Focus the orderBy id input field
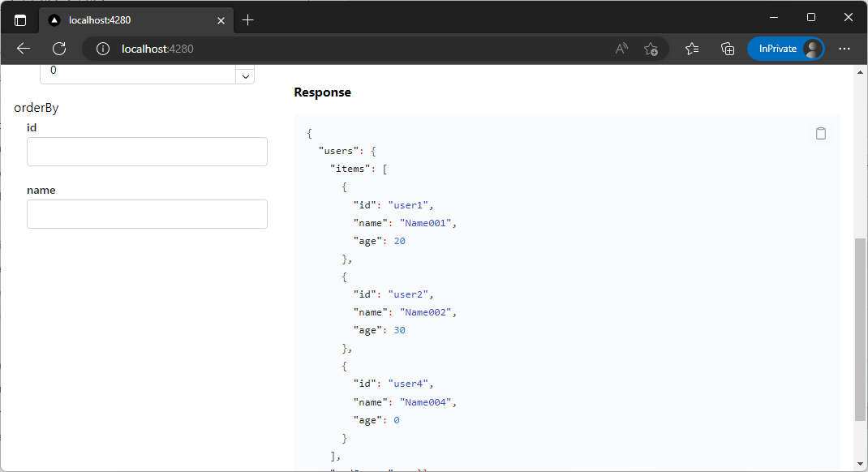The image size is (868, 472). [x=148, y=152]
